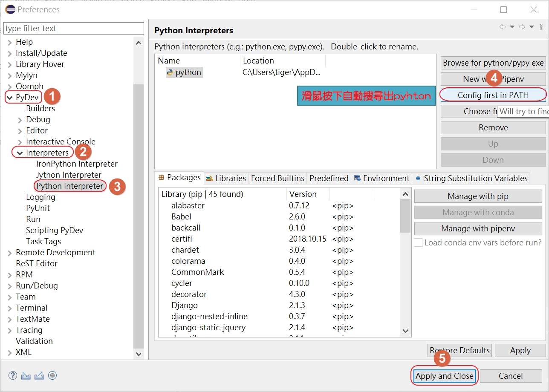Switch to the Packages tab
This screenshot has height=392, width=549.
point(179,178)
